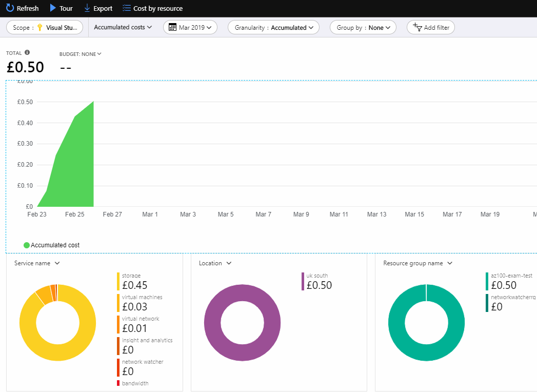Image resolution: width=537 pixels, height=392 pixels.
Task: Open the Location chart dimension dropdown
Action: pyautogui.click(x=215, y=263)
